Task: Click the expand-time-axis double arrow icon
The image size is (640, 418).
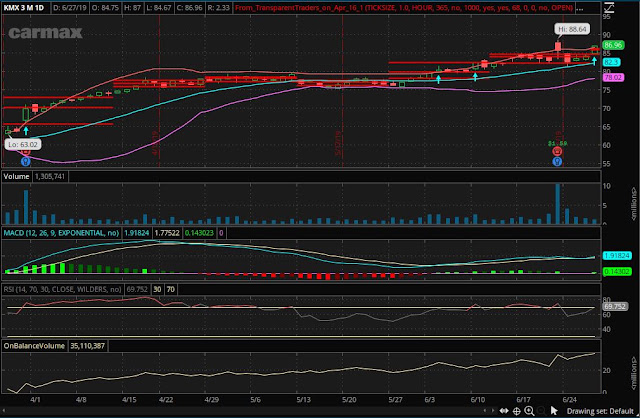Action: (x=504, y=411)
